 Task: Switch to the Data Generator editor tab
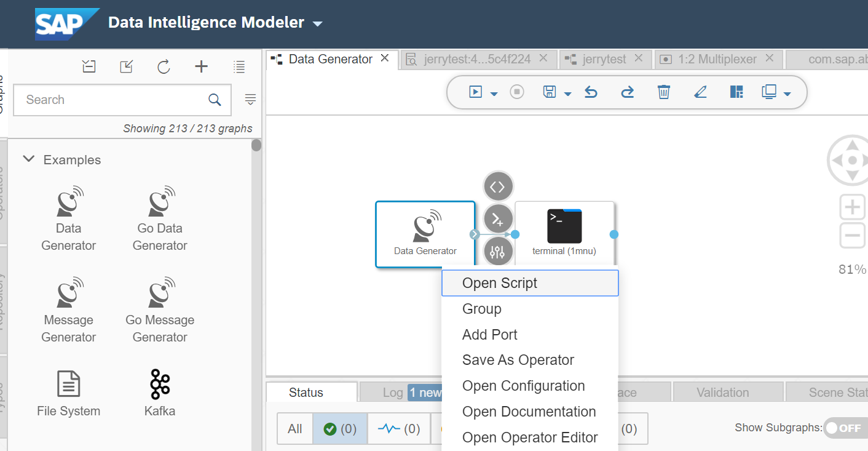click(331, 59)
